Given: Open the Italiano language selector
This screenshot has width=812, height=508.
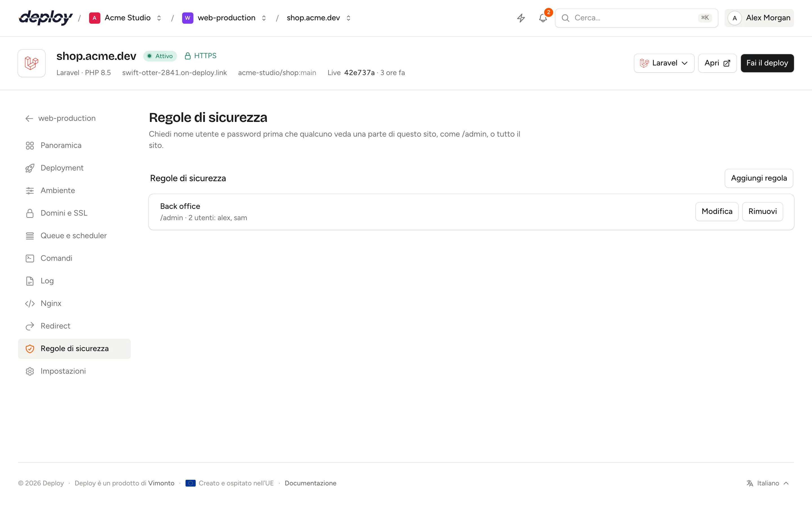Looking at the screenshot, I should (768, 483).
